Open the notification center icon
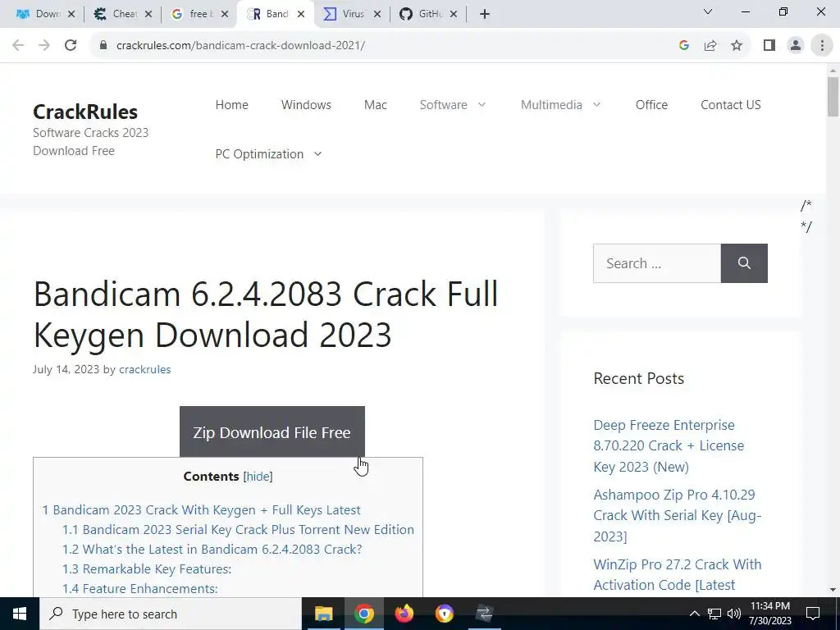Screen dimensions: 840x630 [x=813, y=614]
